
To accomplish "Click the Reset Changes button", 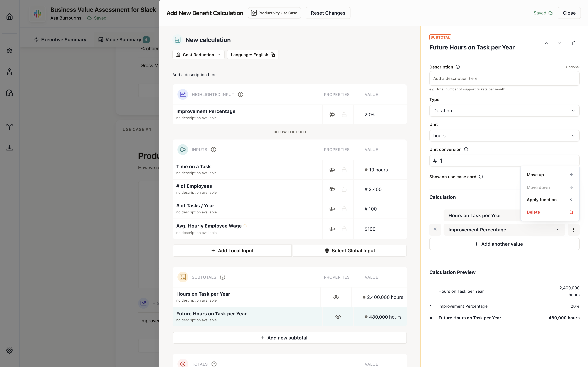I will pos(328,13).
